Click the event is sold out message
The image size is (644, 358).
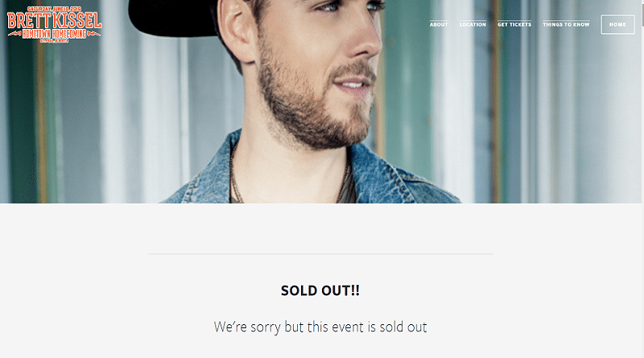(320, 327)
